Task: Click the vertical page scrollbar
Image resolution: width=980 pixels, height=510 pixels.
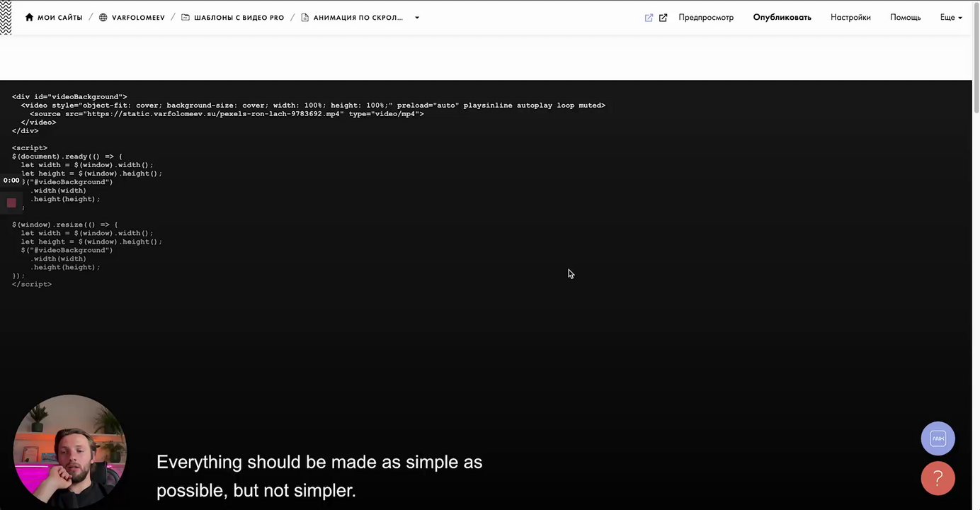Action: click(976, 57)
